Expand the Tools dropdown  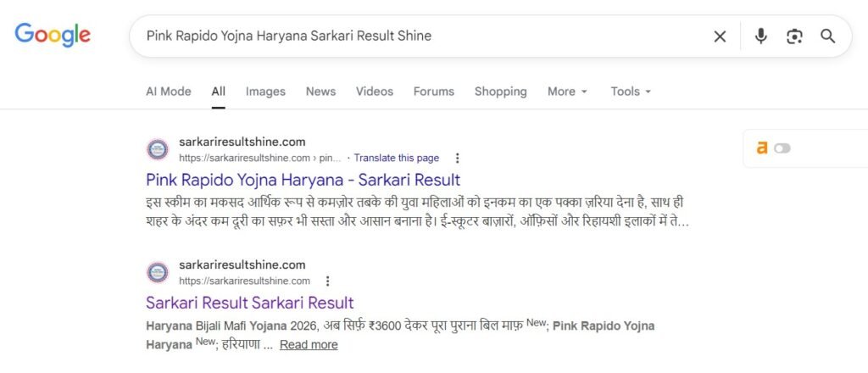tap(631, 92)
